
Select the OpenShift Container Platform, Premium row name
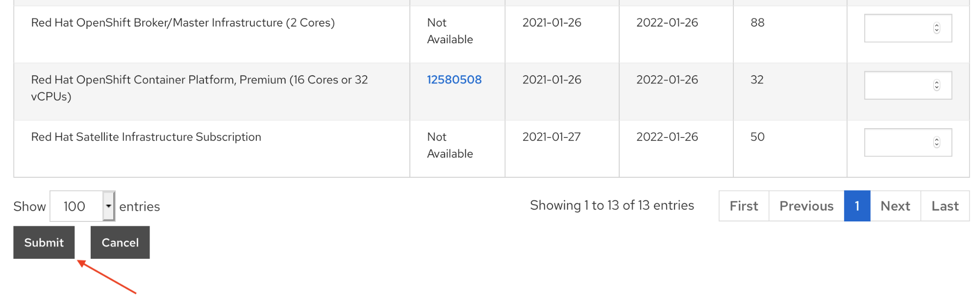coord(199,80)
